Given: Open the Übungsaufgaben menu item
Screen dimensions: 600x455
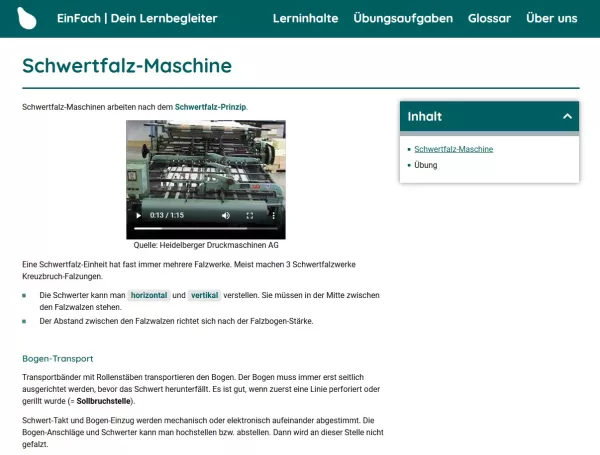Looking at the screenshot, I should coord(403,18).
